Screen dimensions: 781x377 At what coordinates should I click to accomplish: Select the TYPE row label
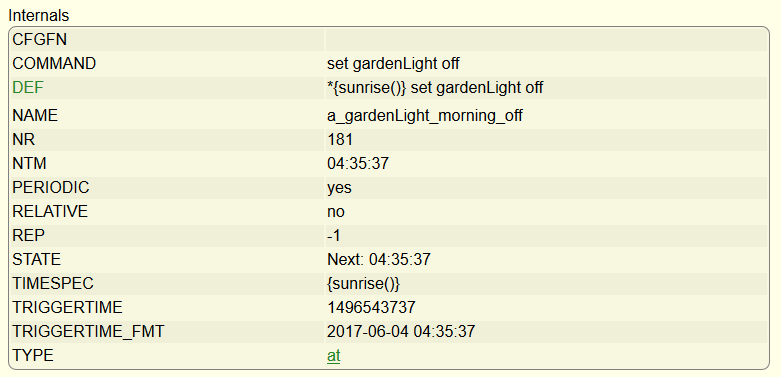33,356
